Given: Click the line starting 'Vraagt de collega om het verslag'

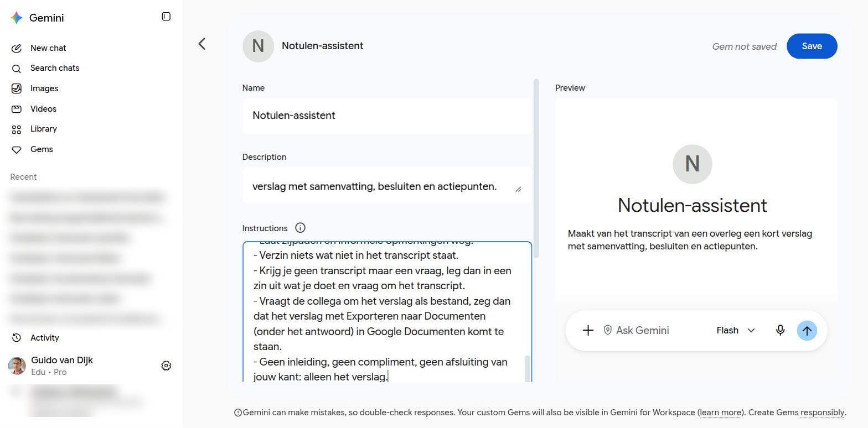Looking at the screenshot, I should point(382,323).
